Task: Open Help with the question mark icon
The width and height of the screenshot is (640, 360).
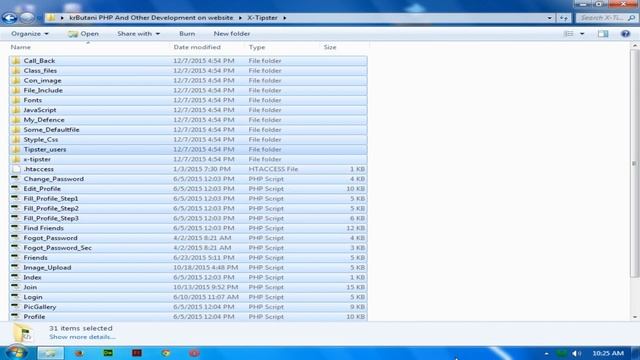Action: (x=625, y=34)
